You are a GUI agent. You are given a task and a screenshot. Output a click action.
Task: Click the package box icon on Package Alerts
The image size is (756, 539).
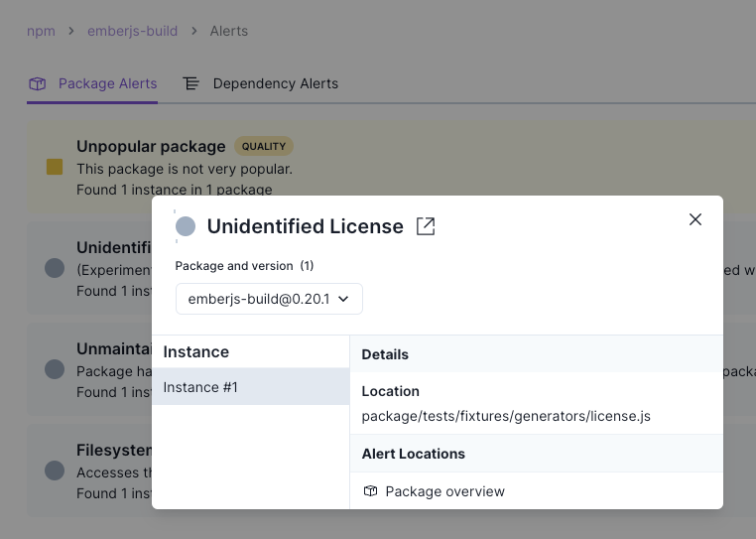pos(38,83)
